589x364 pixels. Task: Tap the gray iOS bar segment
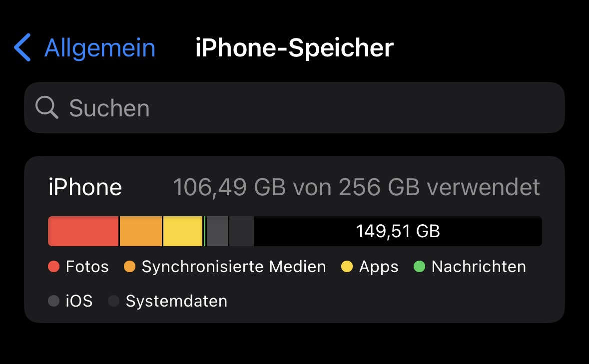[217, 231]
